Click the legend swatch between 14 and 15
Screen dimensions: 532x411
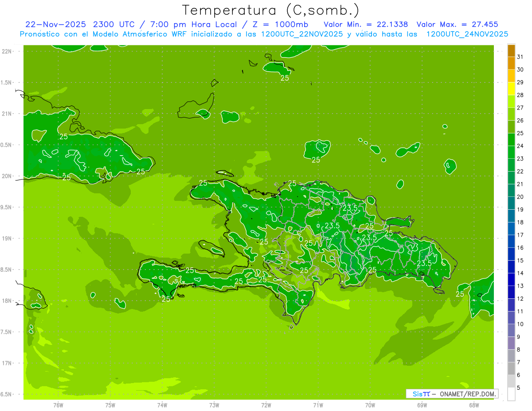click(511, 267)
